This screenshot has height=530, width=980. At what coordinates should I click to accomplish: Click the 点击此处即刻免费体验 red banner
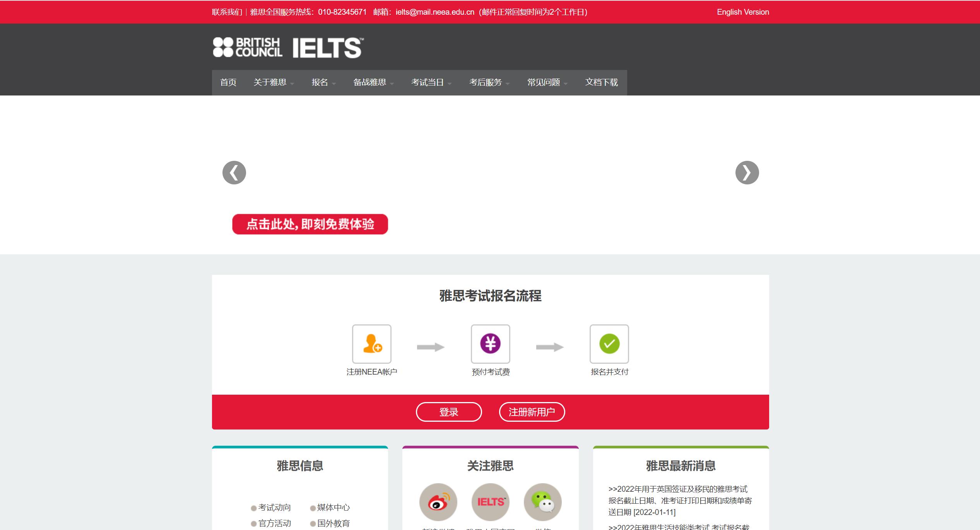pos(309,223)
